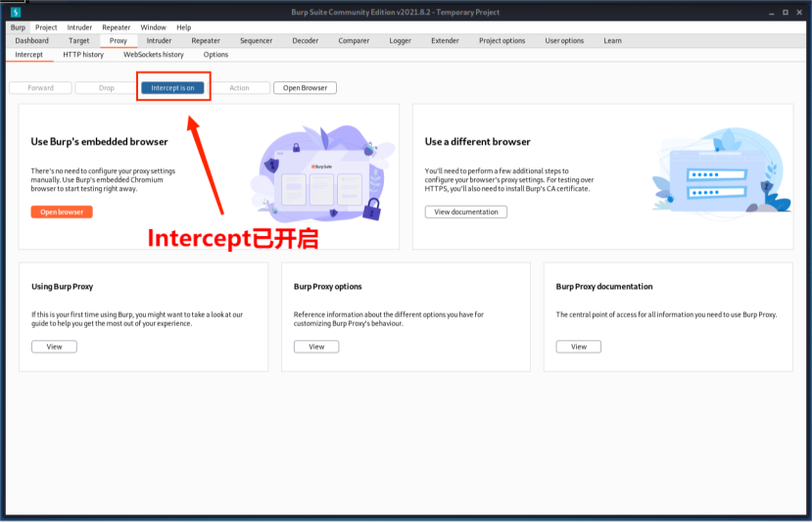Click View under Using Burp Proxy
The height and width of the screenshot is (523, 812).
point(55,347)
